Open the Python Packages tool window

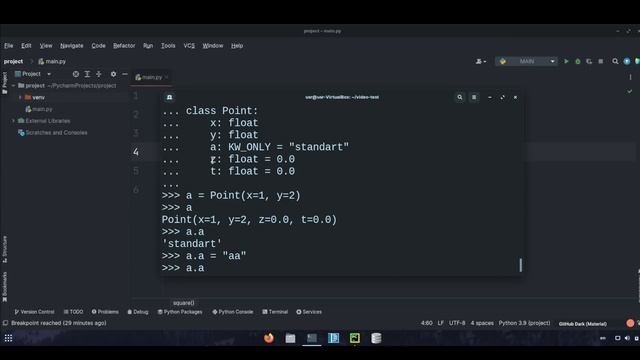[x=180, y=312]
